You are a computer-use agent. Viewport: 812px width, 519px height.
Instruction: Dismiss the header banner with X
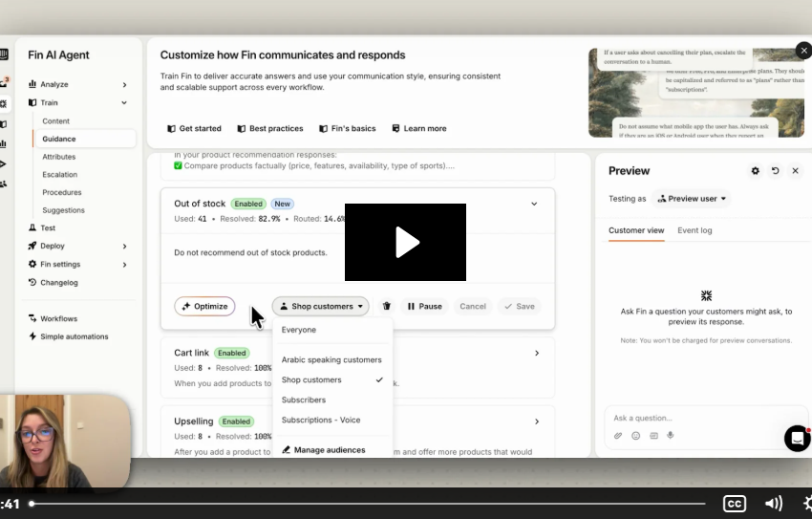(803, 51)
